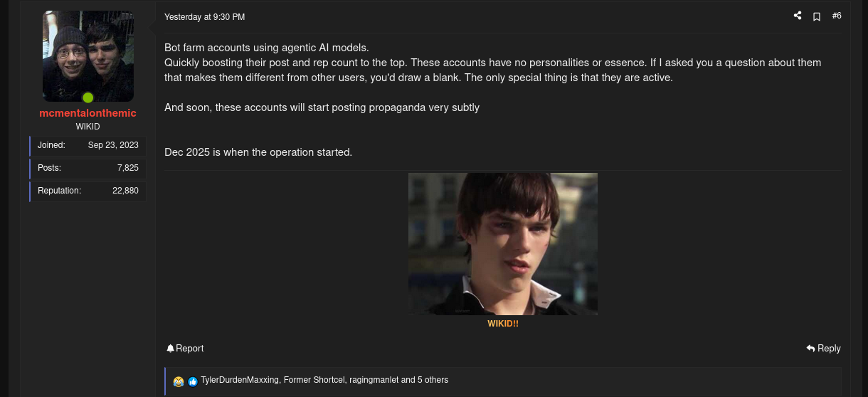
Task: Click the reply arrow icon
Action: [x=810, y=348]
